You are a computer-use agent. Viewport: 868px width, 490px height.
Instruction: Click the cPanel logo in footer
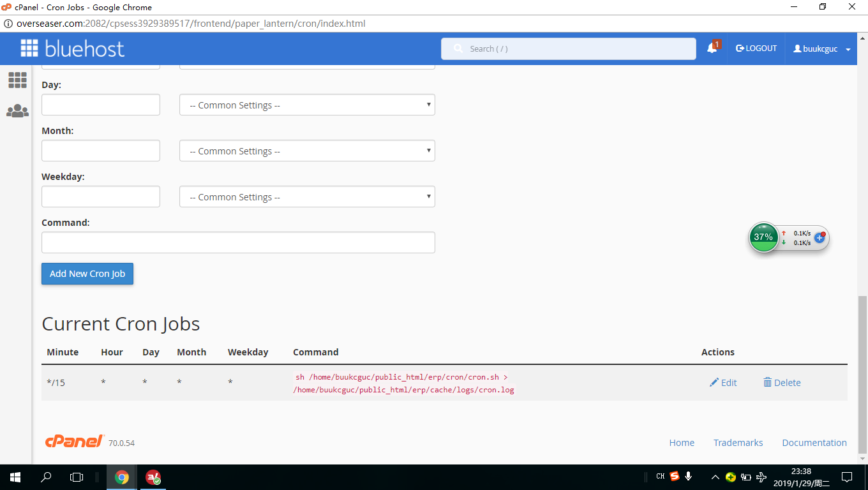75,441
